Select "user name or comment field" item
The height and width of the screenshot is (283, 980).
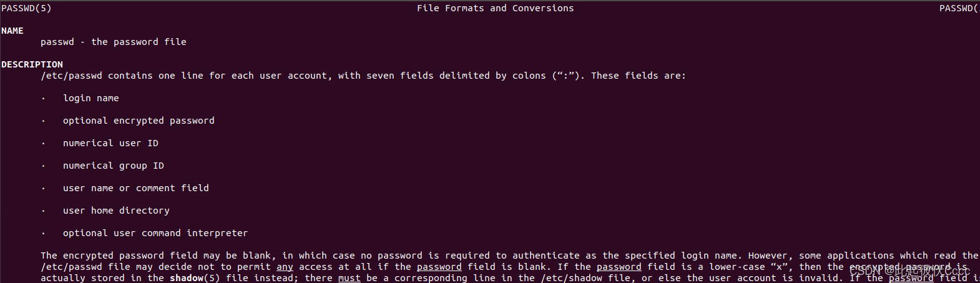(x=135, y=188)
